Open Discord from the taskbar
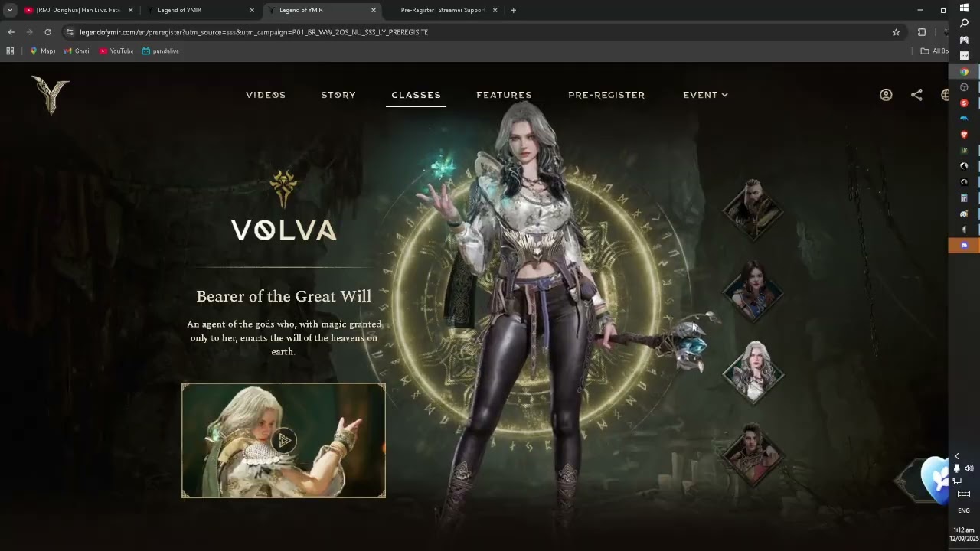 964,246
